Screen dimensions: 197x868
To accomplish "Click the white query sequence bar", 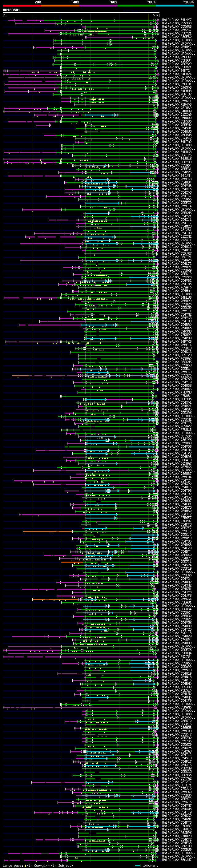I will tap(81, 13).
